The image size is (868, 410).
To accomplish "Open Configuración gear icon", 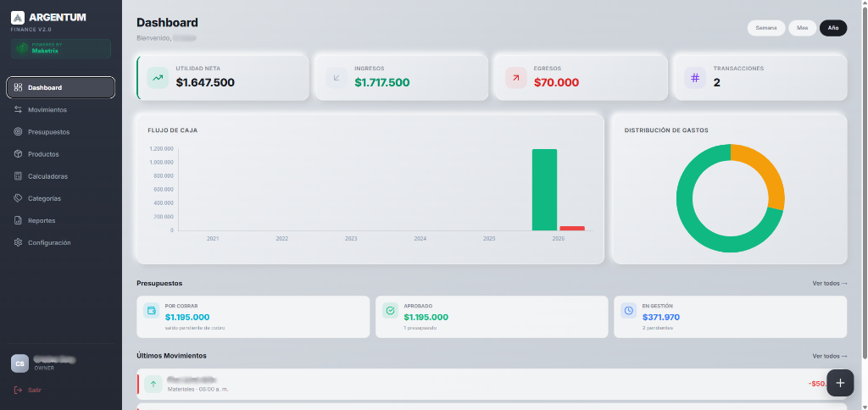I will click(x=19, y=242).
